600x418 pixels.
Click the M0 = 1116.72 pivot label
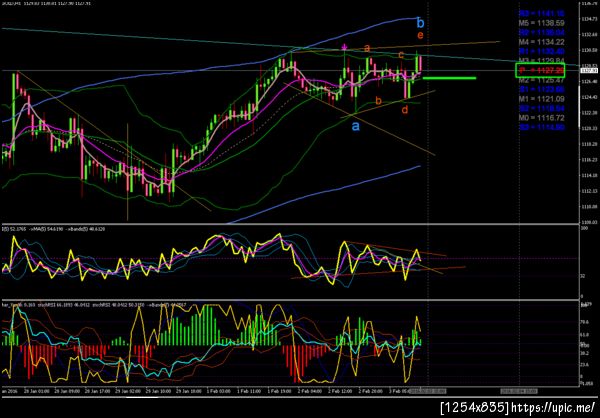point(541,118)
